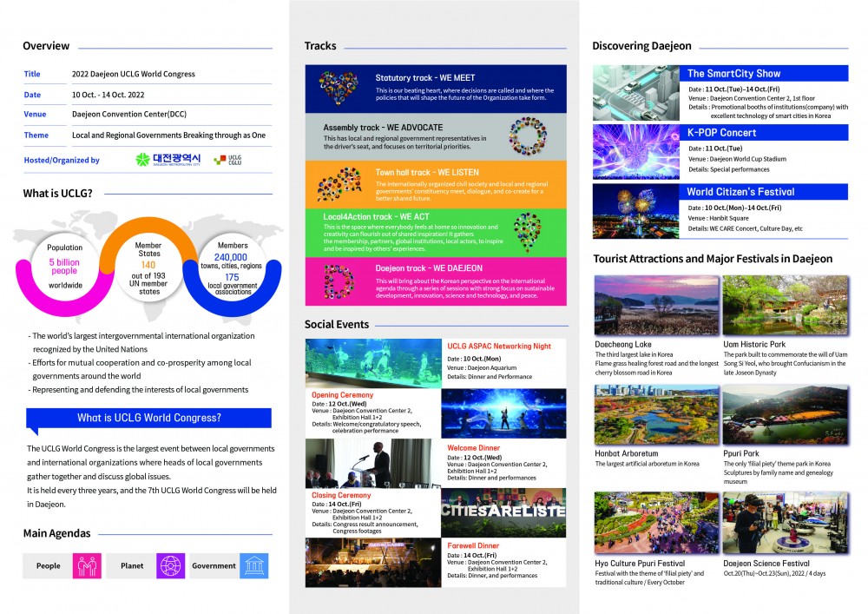This screenshot has width=868, height=614.
Task: Click the Government agenda label
Action: point(214,566)
